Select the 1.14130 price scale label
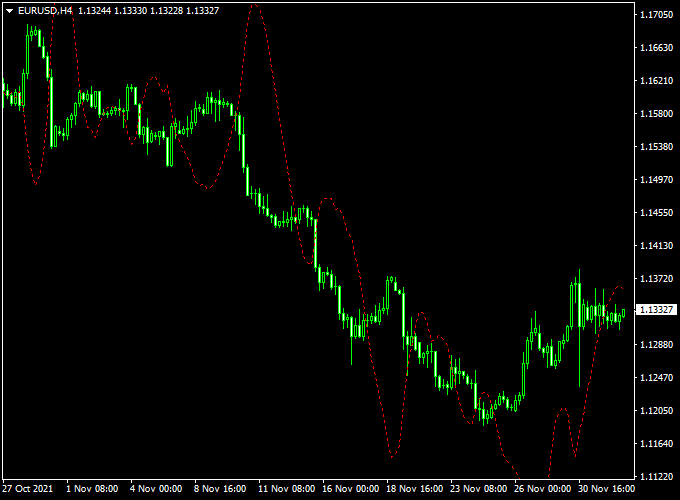This screenshot has width=680, height=500. tap(657, 245)
